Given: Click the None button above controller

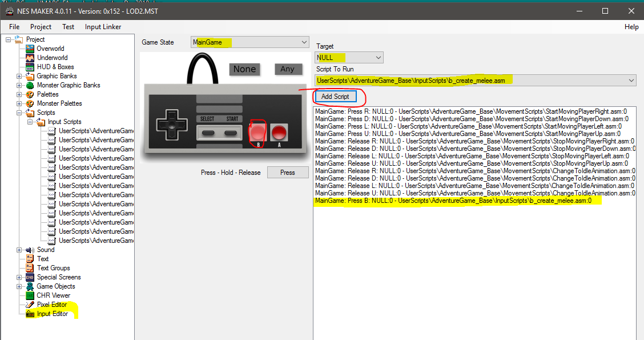Looking at the screenshot, I should [245, 69].
